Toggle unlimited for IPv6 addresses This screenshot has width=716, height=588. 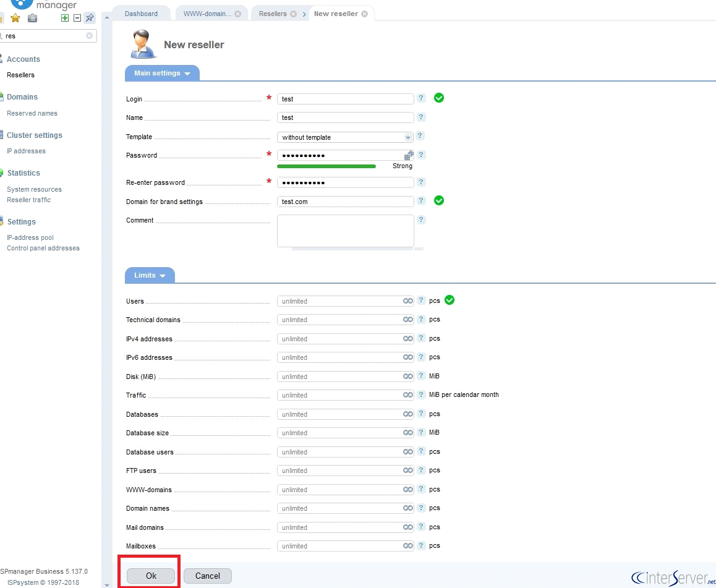click(407, 357)
